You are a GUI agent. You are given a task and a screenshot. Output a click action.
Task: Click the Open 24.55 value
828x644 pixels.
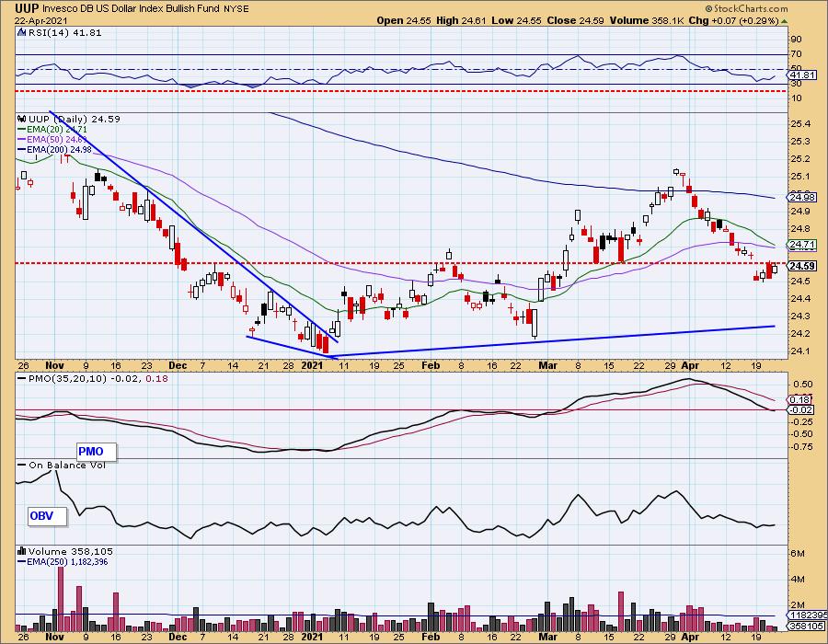pos(404,20)
